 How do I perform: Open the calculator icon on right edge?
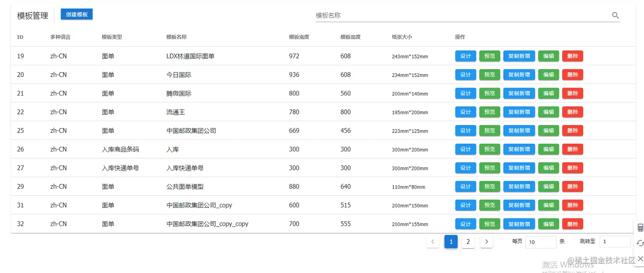[x=640, y=228]
